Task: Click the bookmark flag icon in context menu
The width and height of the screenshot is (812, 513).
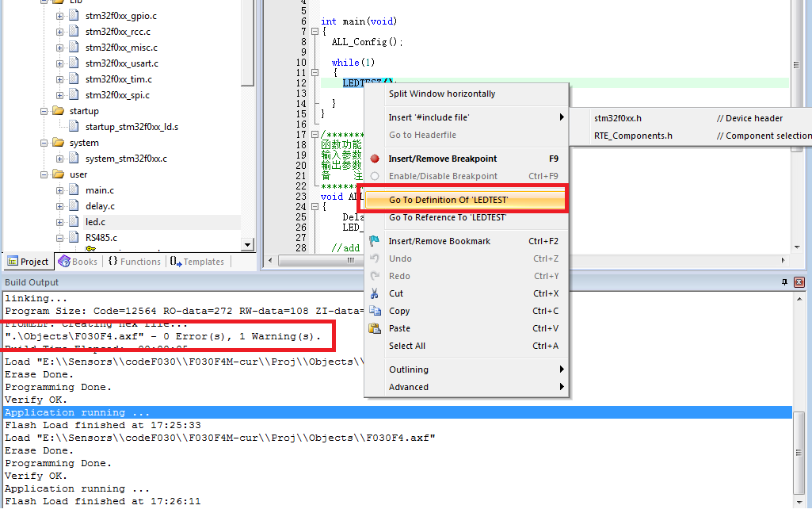Action: tap(375, 241)
